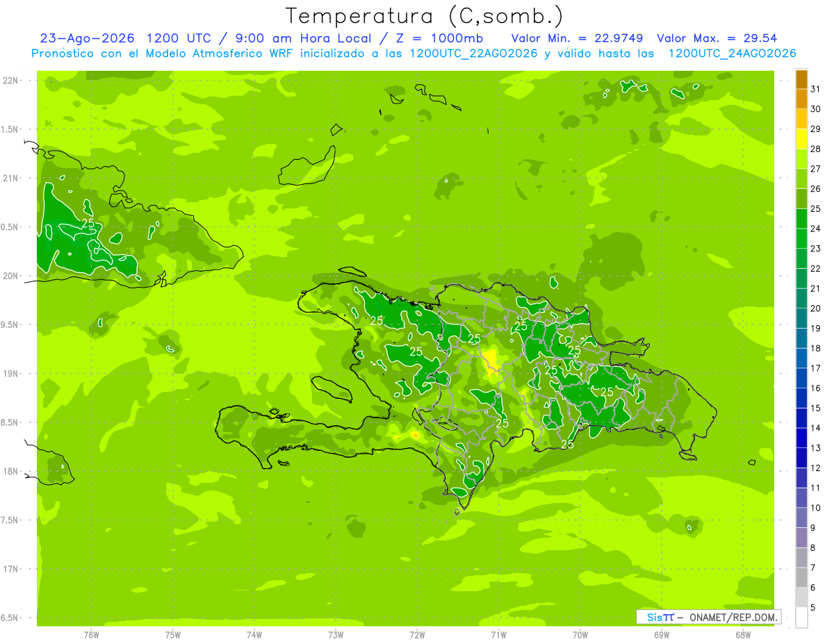The width and height of the screenshot is (834, 644).
Task: Click the gray 6 legend swatch
Action: [x=801, y=578]
